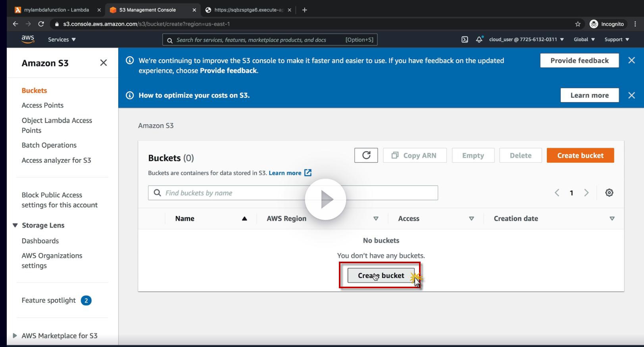Close the mylambdafunction Lambda tab
This screenshot has height=347, width=644.
99,10
